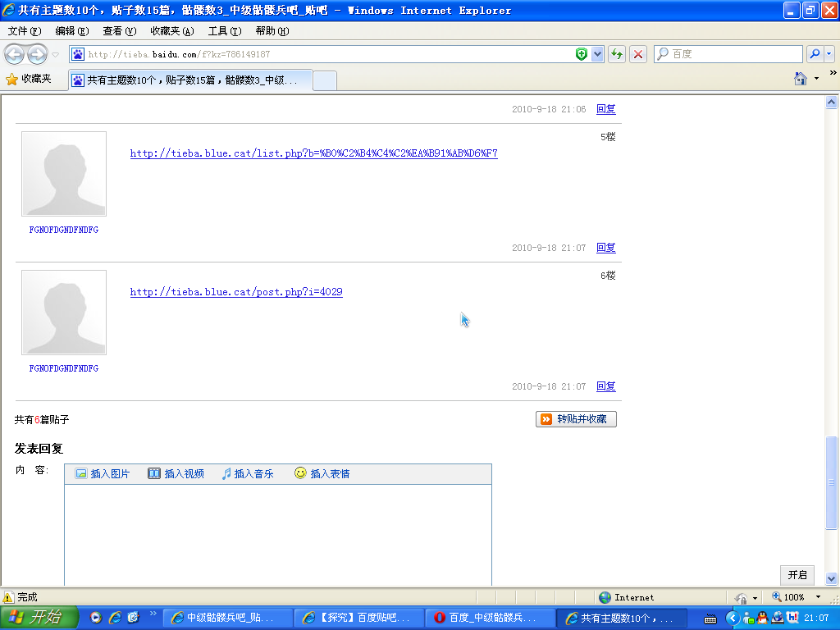Click the Baidu paw icon in address bar
The width and height of the screenshot is (840, 630).
pyautogui.click(x=78, y=54)
